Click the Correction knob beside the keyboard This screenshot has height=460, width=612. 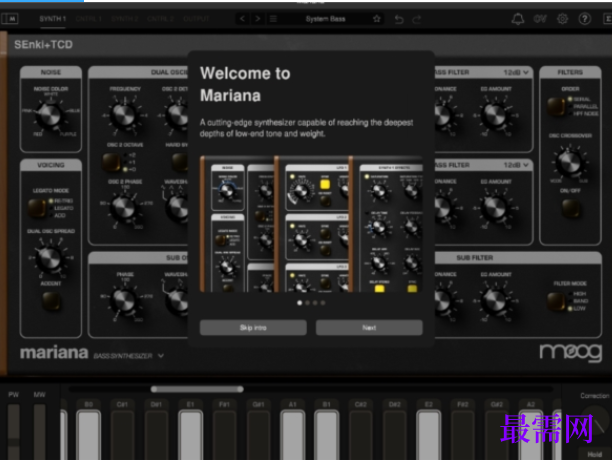pos(595,419)
